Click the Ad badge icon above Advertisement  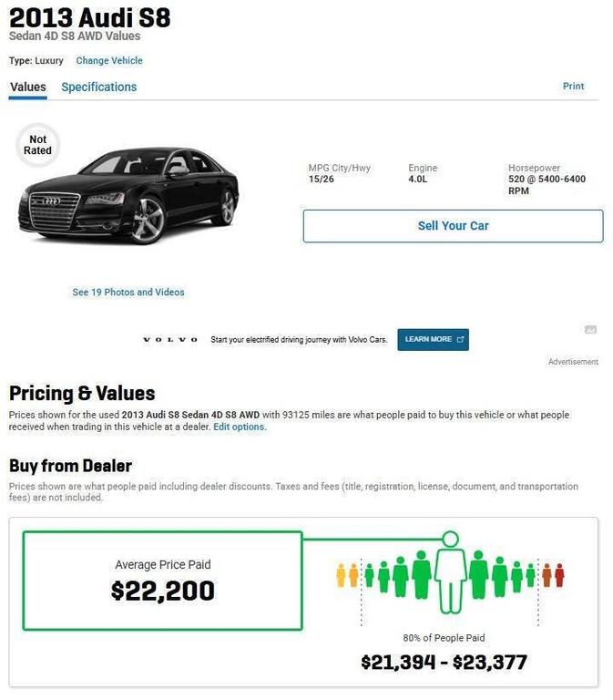coord(590,329)
